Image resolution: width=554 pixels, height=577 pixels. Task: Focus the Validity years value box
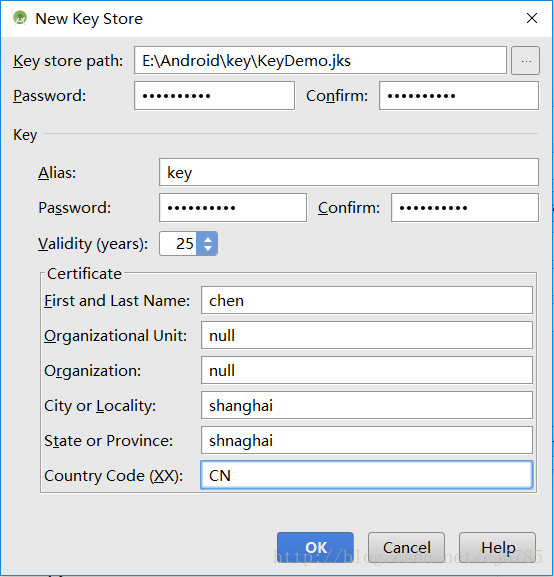coord(178,243)
